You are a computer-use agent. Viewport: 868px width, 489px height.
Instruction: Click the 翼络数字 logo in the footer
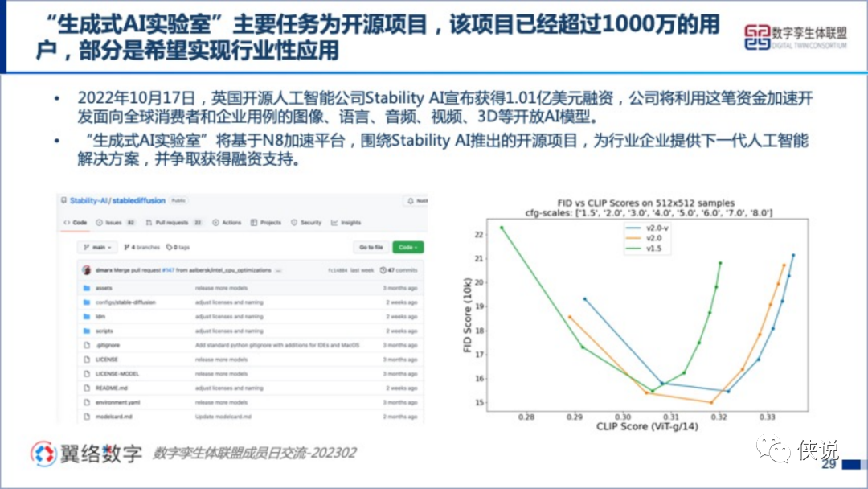pyautogui.click(x=86, y=454)
